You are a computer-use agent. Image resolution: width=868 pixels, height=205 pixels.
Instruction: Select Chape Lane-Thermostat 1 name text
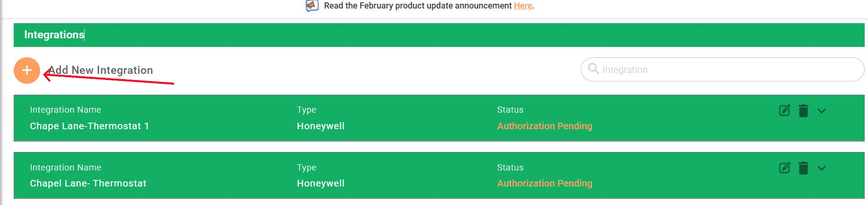coord(89,126)
